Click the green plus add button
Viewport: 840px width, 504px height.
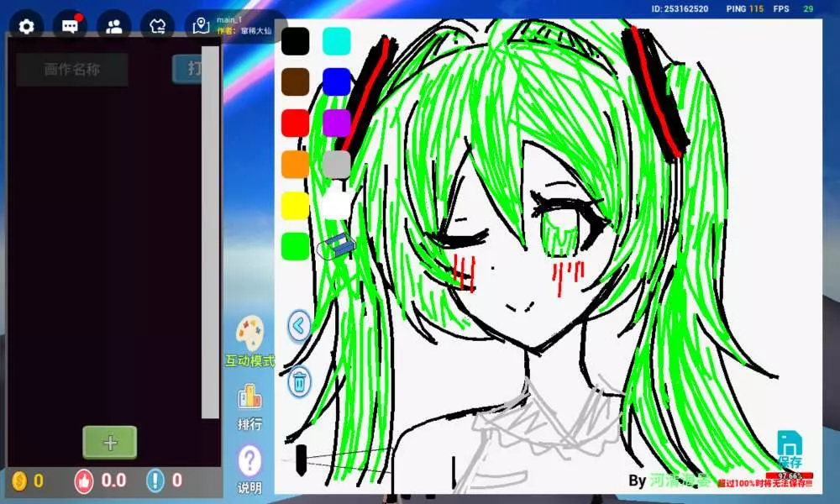[110, 443]
